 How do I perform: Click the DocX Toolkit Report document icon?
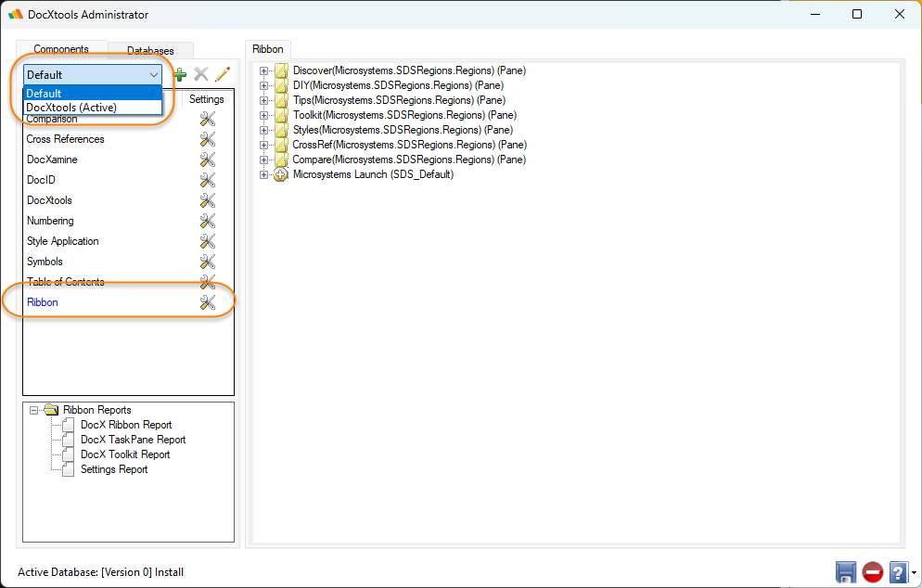tap(69, 454)
